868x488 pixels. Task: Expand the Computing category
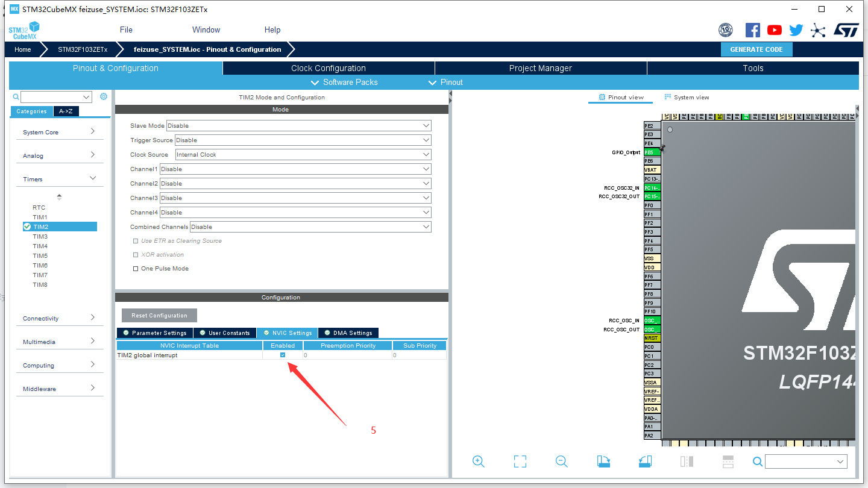(x=59, y=365)
